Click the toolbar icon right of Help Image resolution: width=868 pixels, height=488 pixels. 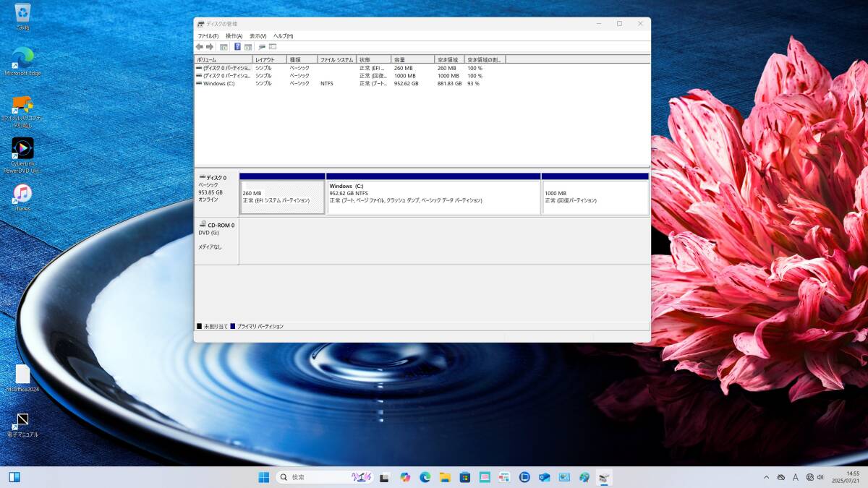(248, 46)
